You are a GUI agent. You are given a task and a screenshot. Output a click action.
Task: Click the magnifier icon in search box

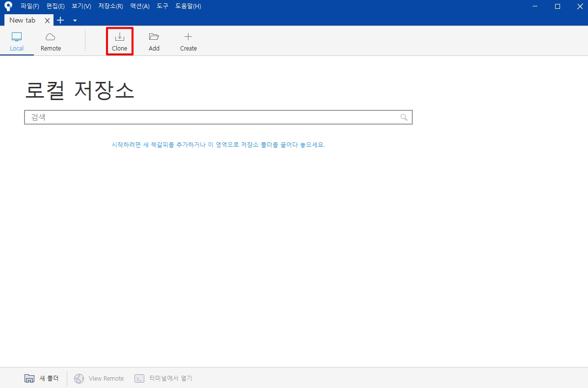(x=404, y=117)
